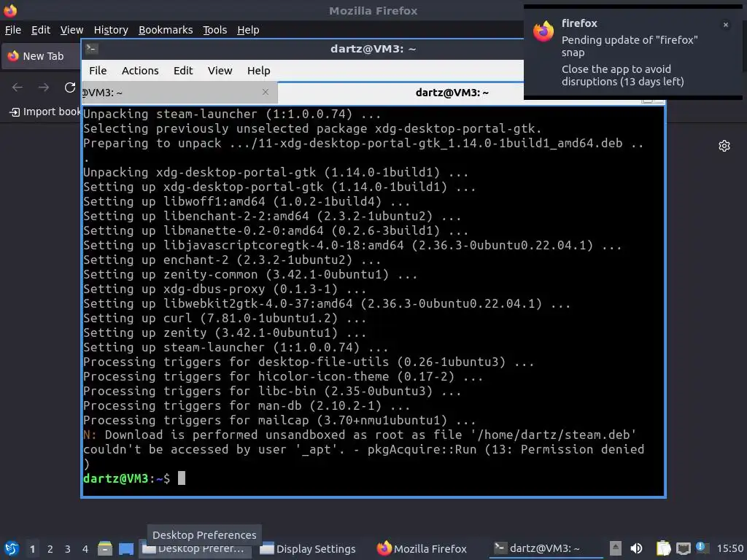Screen dimensions: 747x560
Task: Open the terminal's Help menu
Action: tap(259, 71)
